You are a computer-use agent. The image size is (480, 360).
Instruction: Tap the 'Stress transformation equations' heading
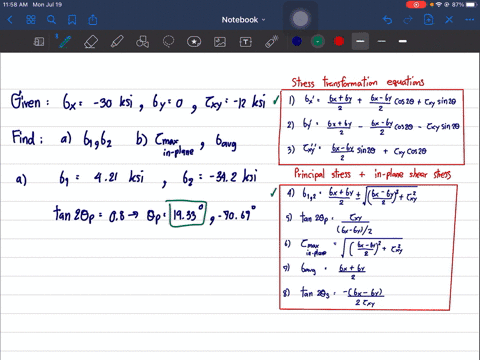(358, 82)
